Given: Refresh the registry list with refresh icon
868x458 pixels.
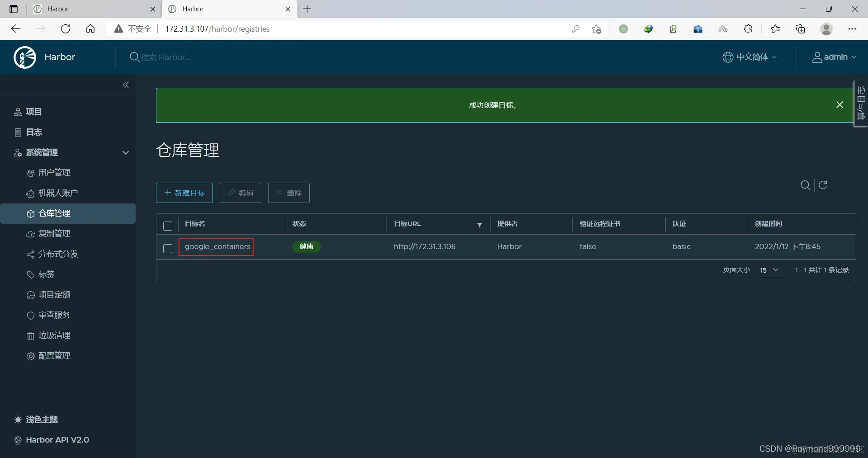Looking at the screenshot, I should coord(823,185).
